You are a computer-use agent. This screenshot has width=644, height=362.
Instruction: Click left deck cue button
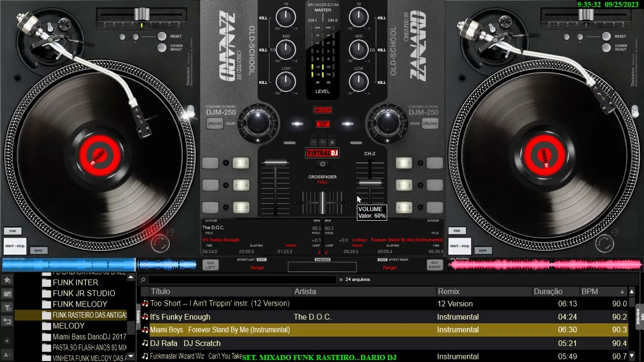[13, 231]
